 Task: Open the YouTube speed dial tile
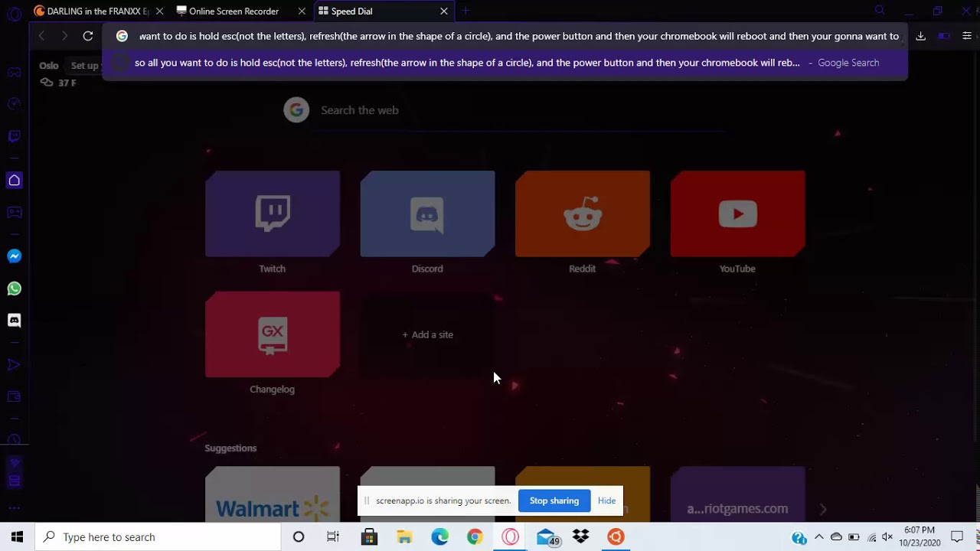coord(737,214)
